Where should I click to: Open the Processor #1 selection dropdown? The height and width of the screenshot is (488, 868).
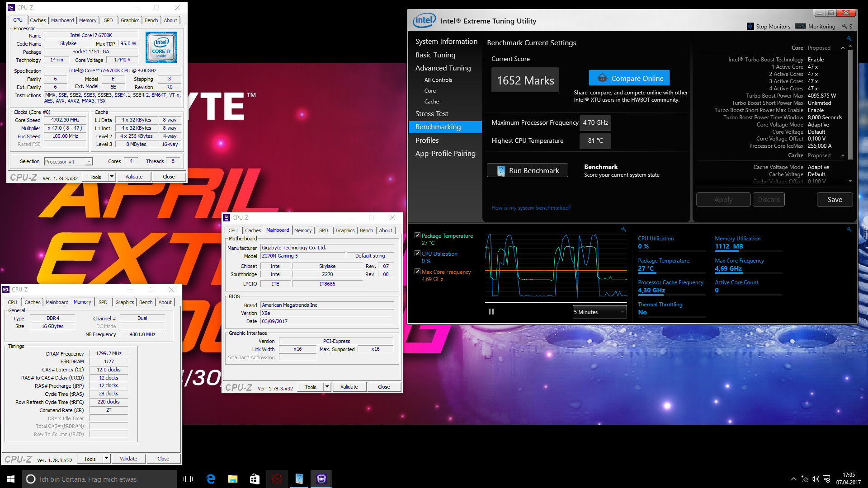coord(68,161)
